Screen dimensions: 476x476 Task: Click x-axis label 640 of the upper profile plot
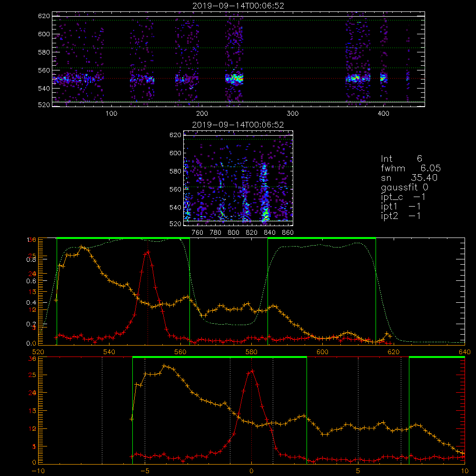tap(465, 352)
